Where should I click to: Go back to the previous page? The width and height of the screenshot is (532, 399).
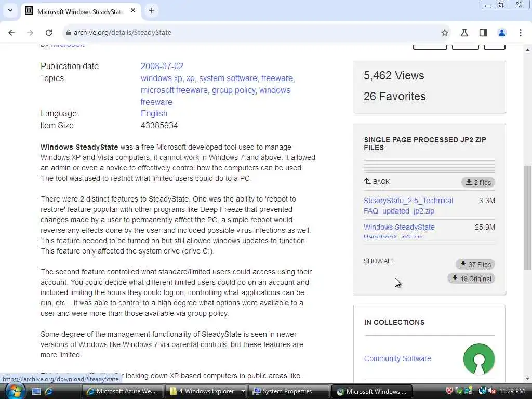pyautogui.click(x=11, y=33)
